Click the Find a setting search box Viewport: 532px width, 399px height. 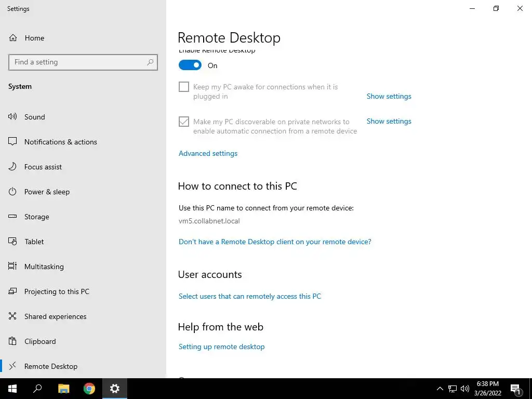(x=83, y=62)
